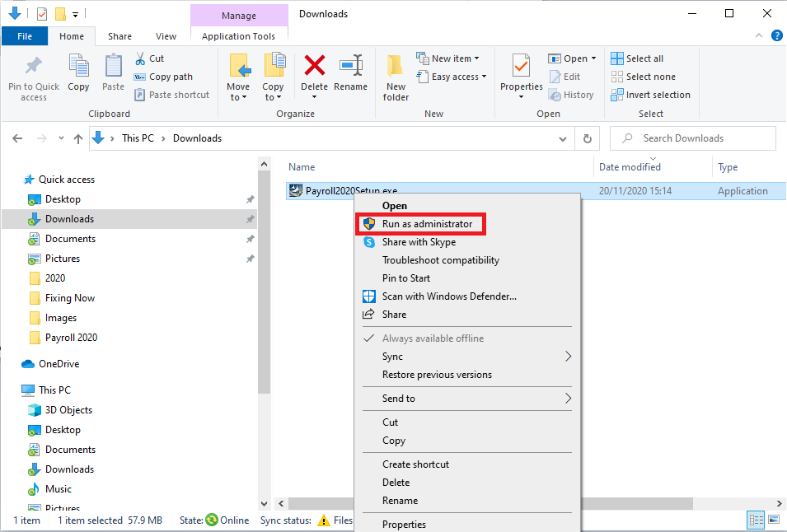787x532 pixels.
Task: Click the Name column header
Action: click(302, 167)
